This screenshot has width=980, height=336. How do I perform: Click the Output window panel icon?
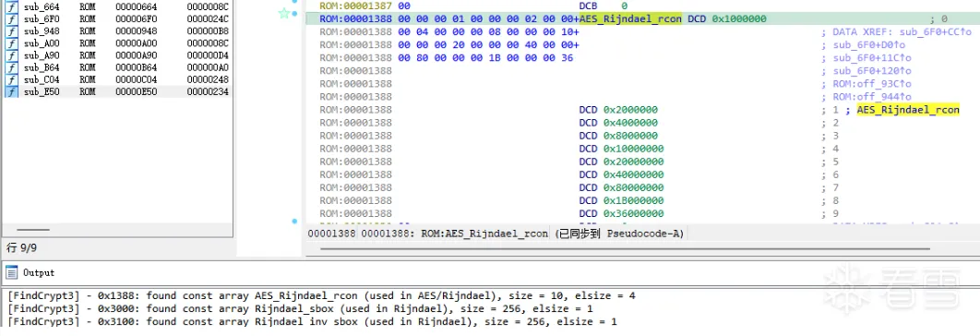tap(11, 272)
